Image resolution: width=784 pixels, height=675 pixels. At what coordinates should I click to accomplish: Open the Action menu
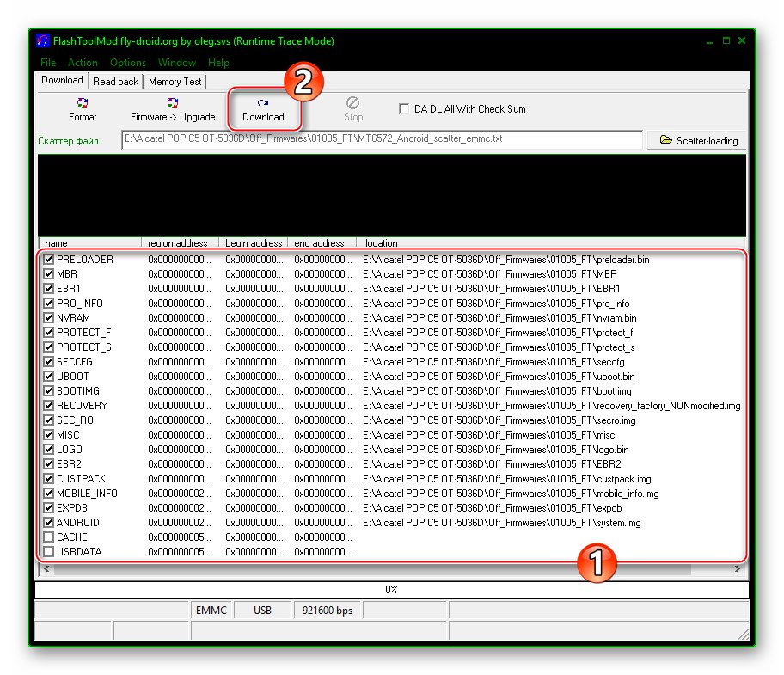click(83, 63)
